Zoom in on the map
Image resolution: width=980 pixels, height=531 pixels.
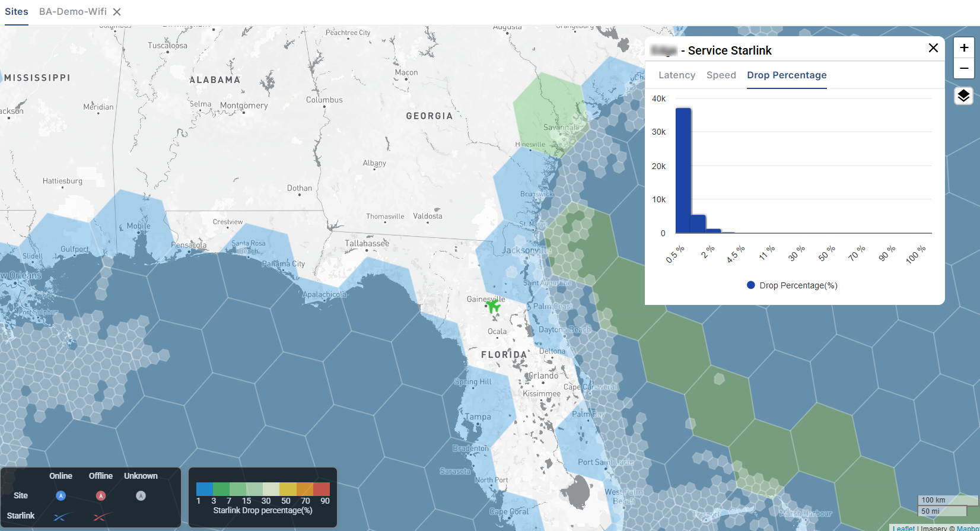[964, 48]
